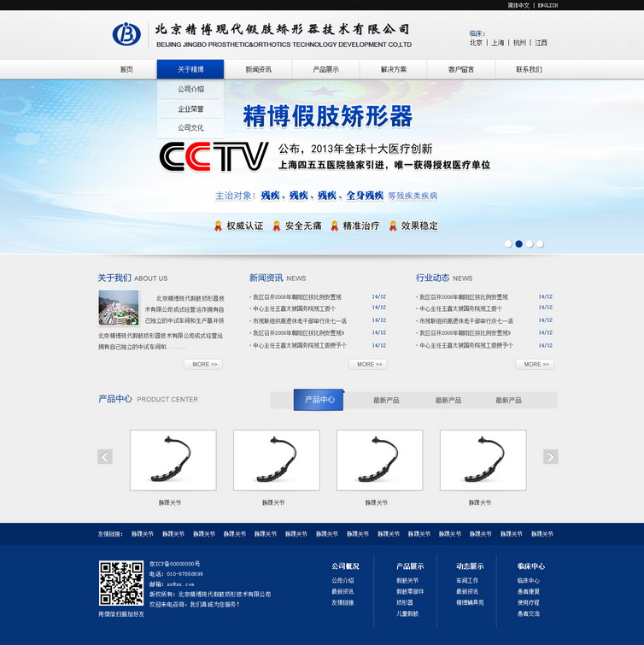Screen dimensions: 644x645
Task: Select the blue 产品中心 product tab
Action: (x=319, y=400)
